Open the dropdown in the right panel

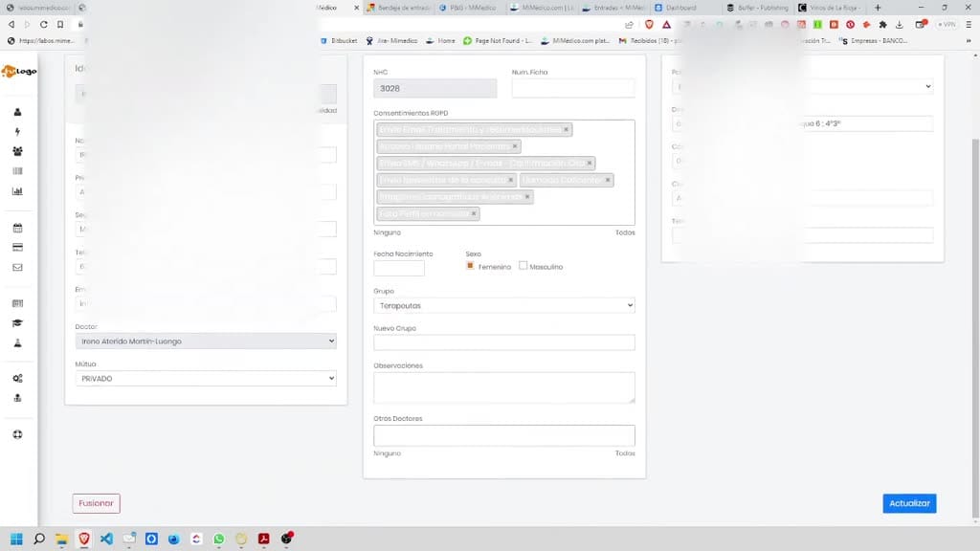tap(803, 86)
